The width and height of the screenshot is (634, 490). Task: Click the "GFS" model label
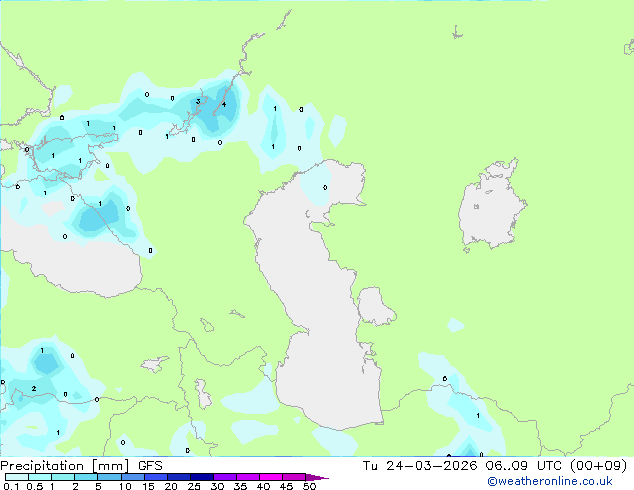coord(150,466)
